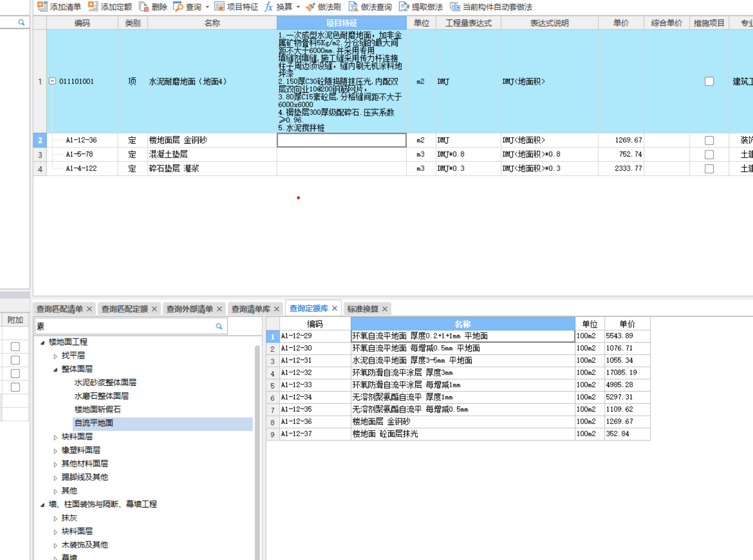
Task: Click the quota library search magnifier icon
Action: tap(219, 326)
